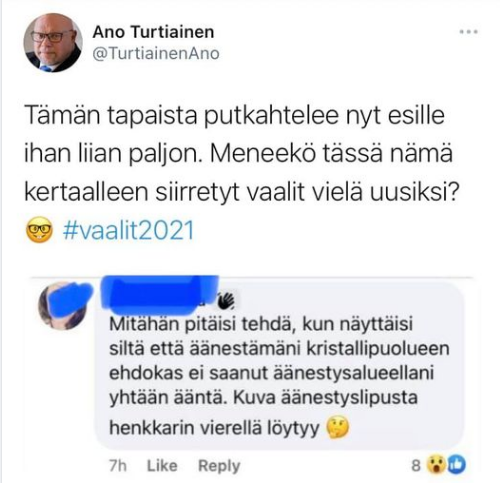500x483 pixels.
Task: Open the #vaalit2021 hashtag
Action: point(129,230)
